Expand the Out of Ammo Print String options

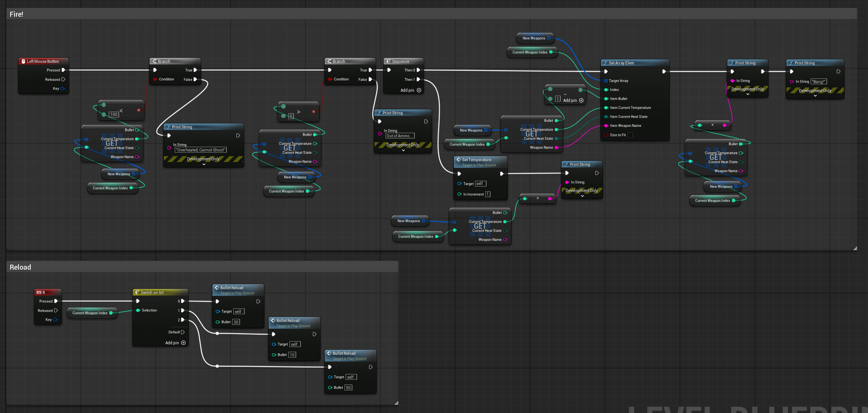403,150
